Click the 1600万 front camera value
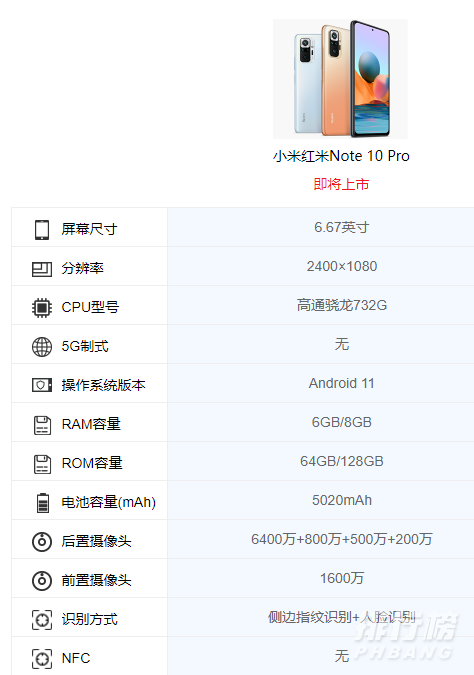474x675 pixels. click(x=341, y=578)
